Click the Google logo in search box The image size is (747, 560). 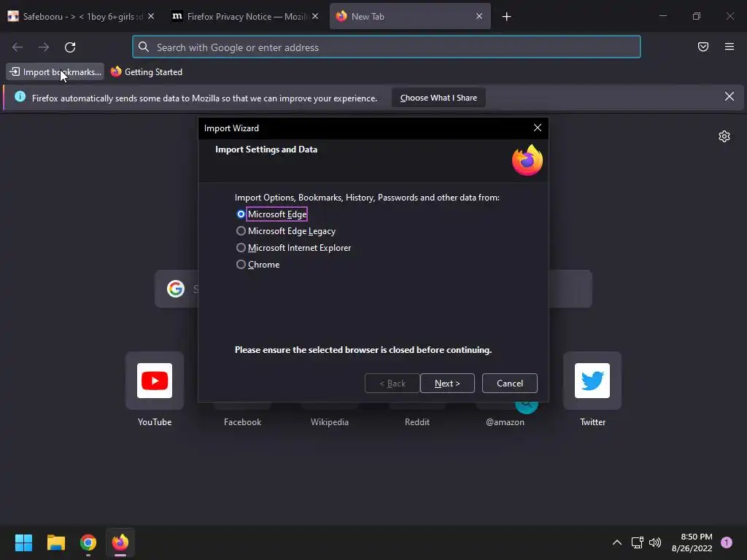[x=176, y=289]
